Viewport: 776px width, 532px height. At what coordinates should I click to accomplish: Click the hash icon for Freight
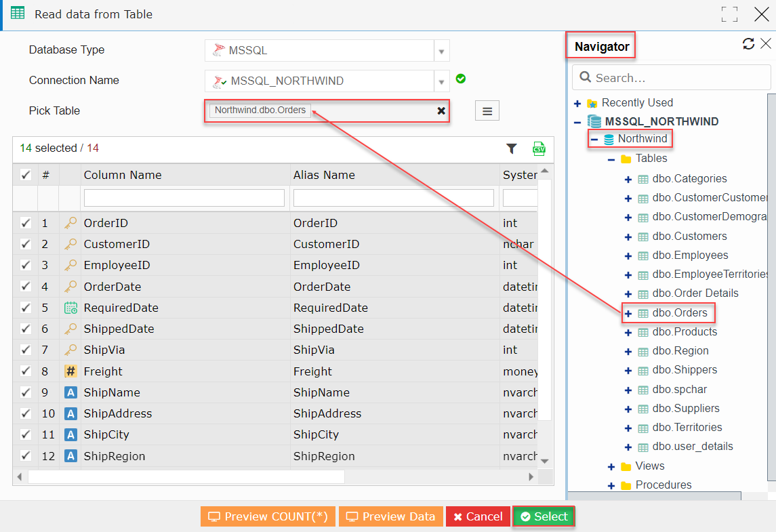70,371
